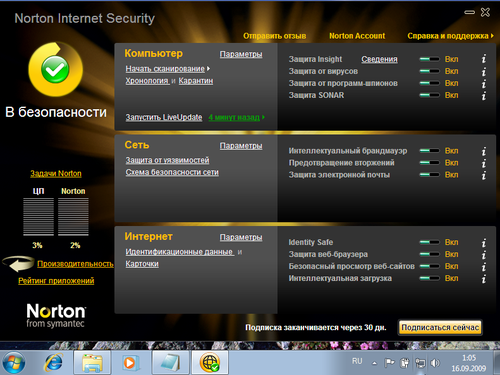Toggle Identity Safe switch
This screenshot has width=500, height=375.
point(429,242)
